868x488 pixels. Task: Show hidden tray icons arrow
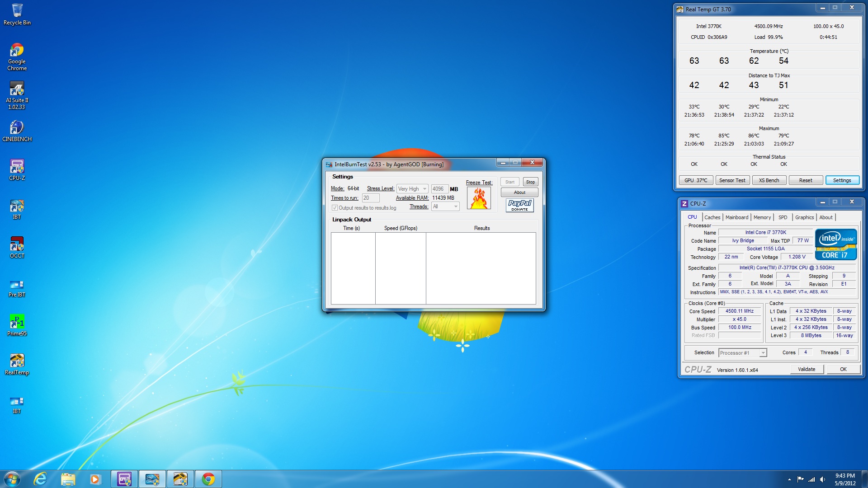point(789,479)
